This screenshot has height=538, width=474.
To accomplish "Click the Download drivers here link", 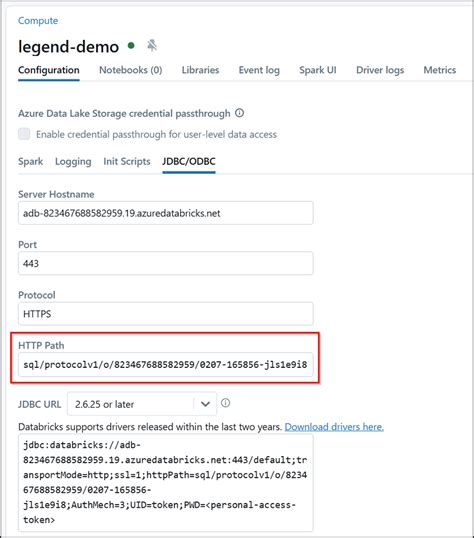I will [x=334, y=427].
